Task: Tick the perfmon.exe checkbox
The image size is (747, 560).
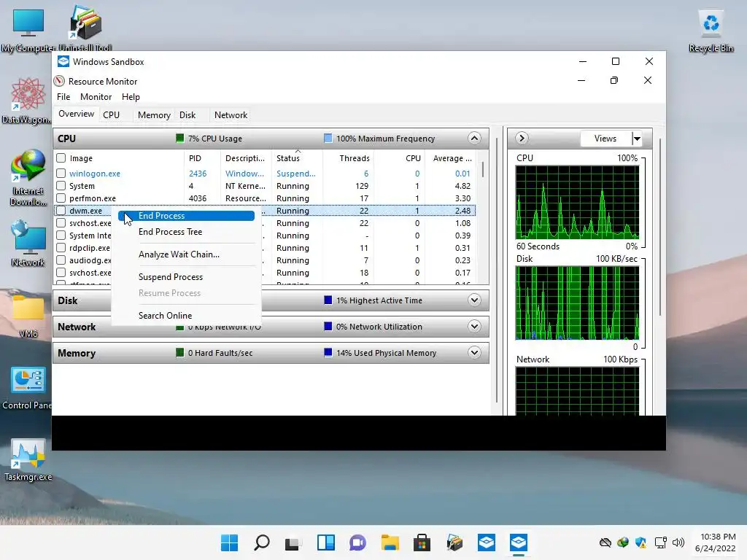Action: 61,198
